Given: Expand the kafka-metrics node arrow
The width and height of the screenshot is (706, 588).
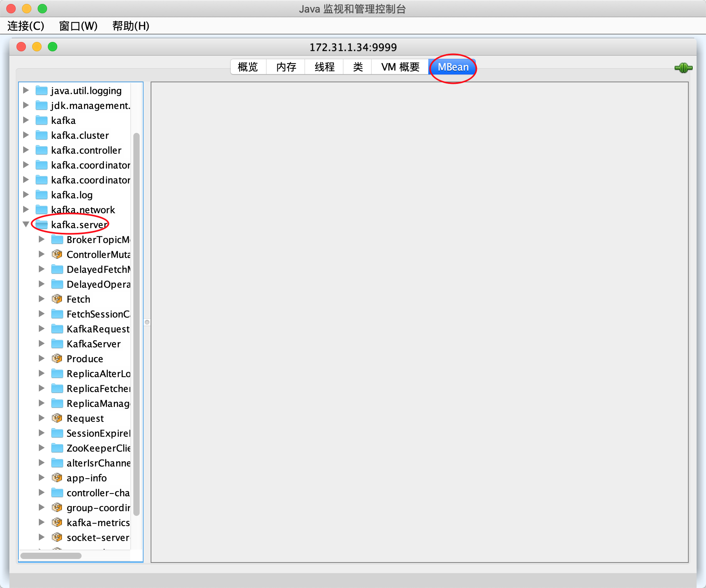Looking at the screenshot, I should 42,522.
